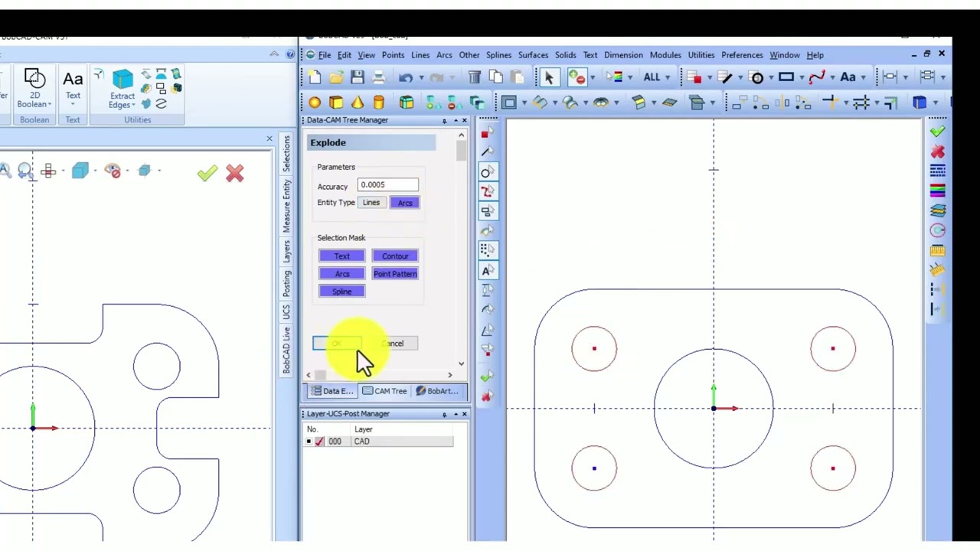This screenshot has height=551, width=980.
Task: Open the Edit menu
Action: (x=345, y=55)
